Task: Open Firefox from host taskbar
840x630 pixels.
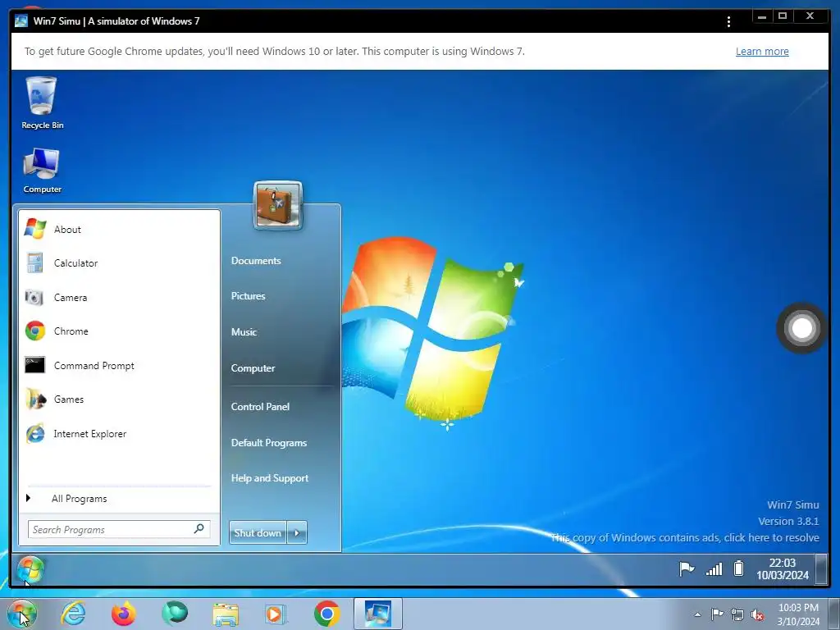Action: click(x=124, y=614)
